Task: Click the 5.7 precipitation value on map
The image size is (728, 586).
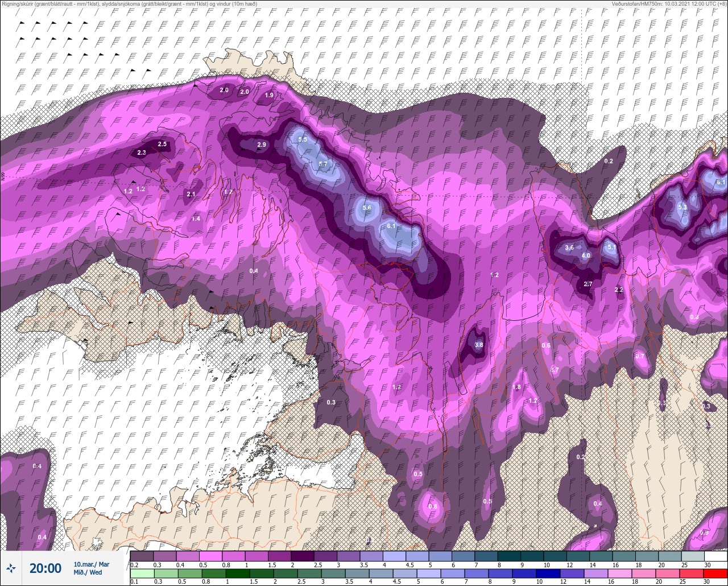Action: [323, 164]
